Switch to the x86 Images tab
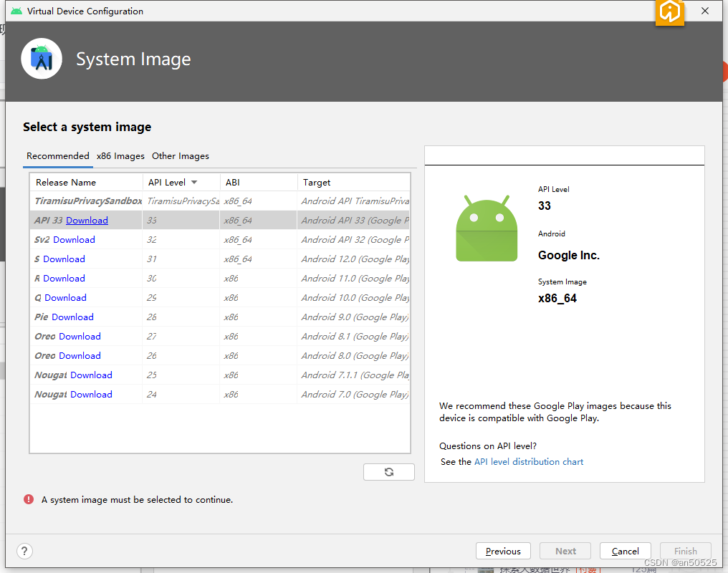Screen dimensions: 728x573 [120, 156]
